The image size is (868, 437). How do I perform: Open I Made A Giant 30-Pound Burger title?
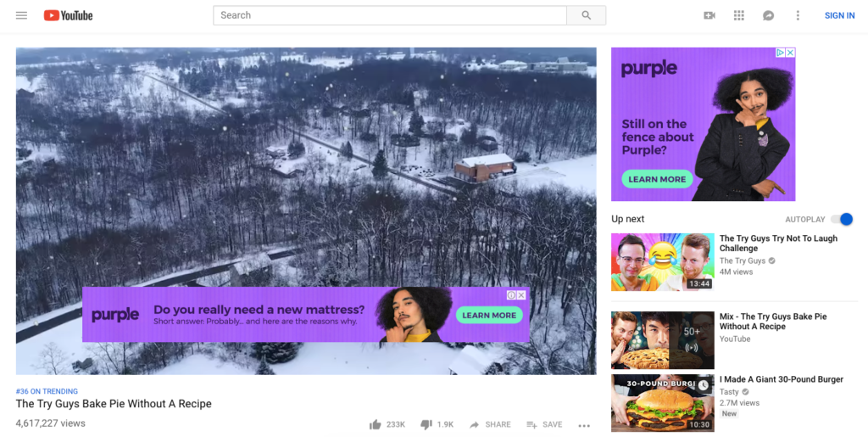(782, 379)
